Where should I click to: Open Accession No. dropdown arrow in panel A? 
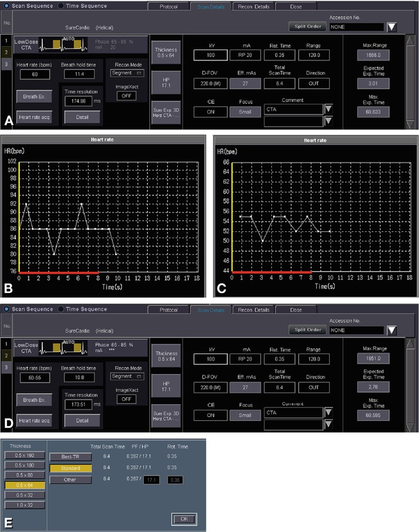[392, 27]
